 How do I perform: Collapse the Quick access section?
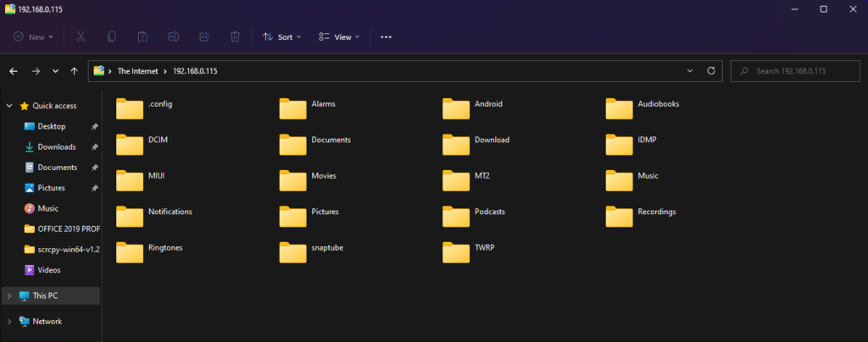[9, 106]
